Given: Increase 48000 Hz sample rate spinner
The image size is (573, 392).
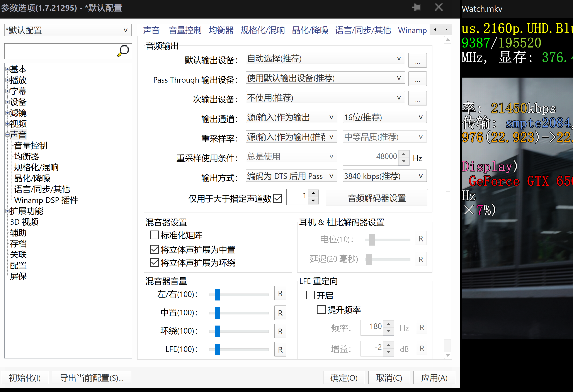Looking at the screenshot, I should click(x=404, y=154).
